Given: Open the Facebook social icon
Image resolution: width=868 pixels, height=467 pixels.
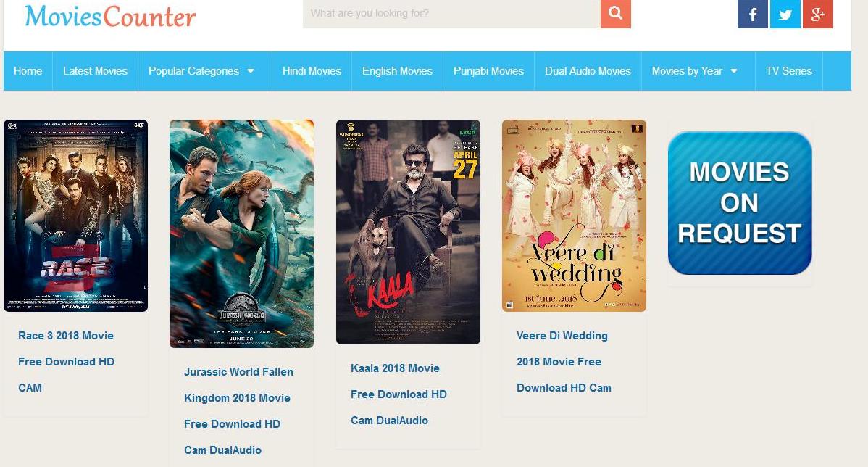Looking at the screenshot, I should (752, 14).
